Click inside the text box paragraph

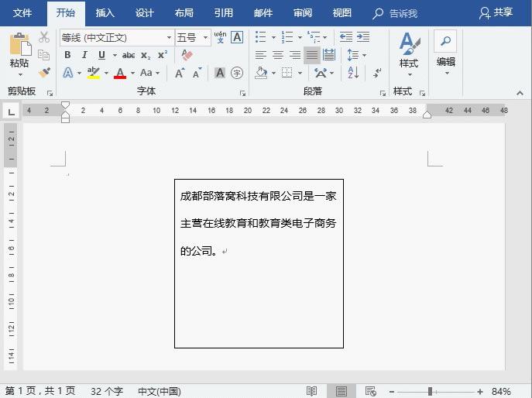[258, 223]
